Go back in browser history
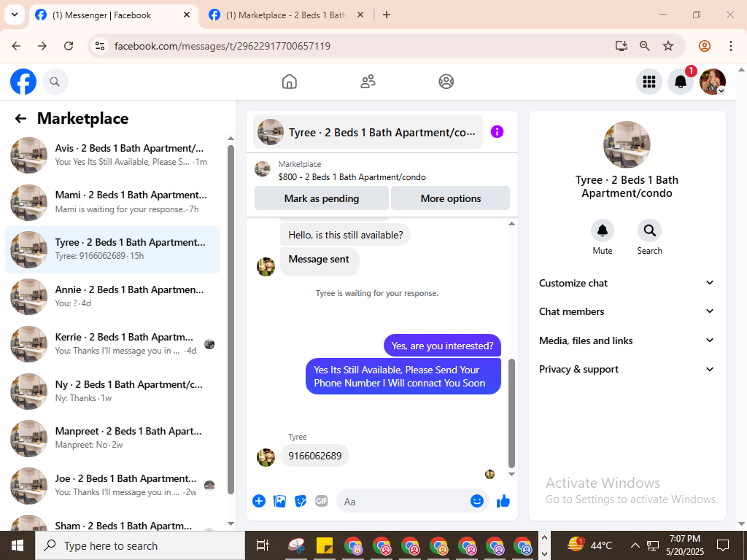 [16, 46]
